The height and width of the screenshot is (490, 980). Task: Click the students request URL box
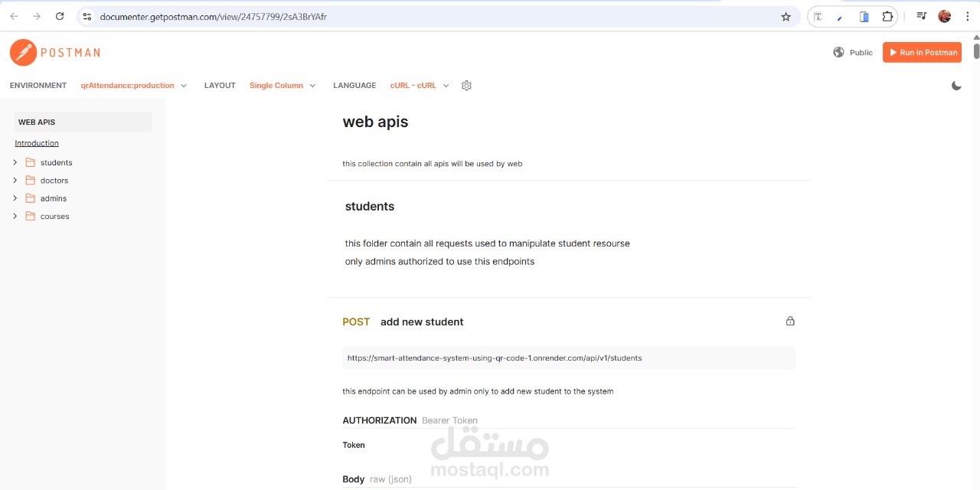568,358
